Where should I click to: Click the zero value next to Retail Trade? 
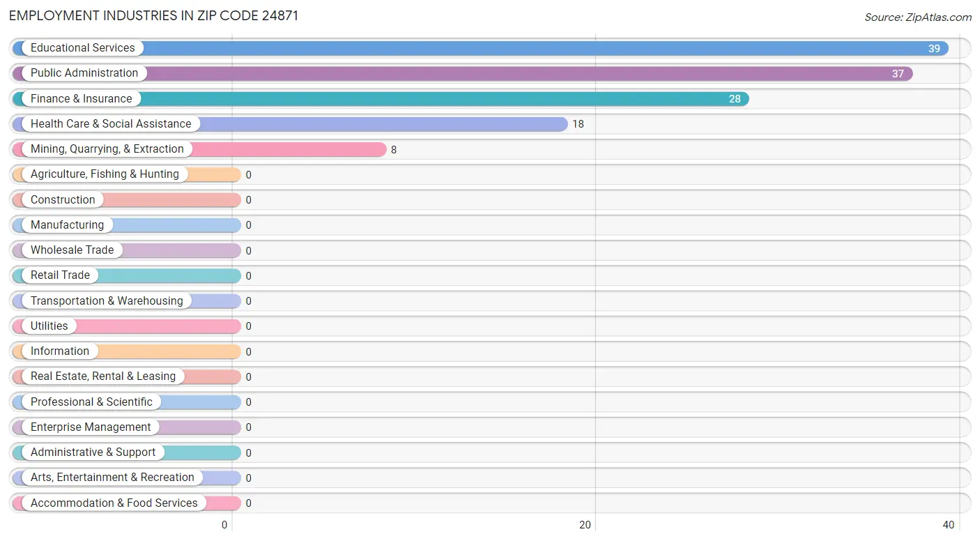(x=248, y=276)
